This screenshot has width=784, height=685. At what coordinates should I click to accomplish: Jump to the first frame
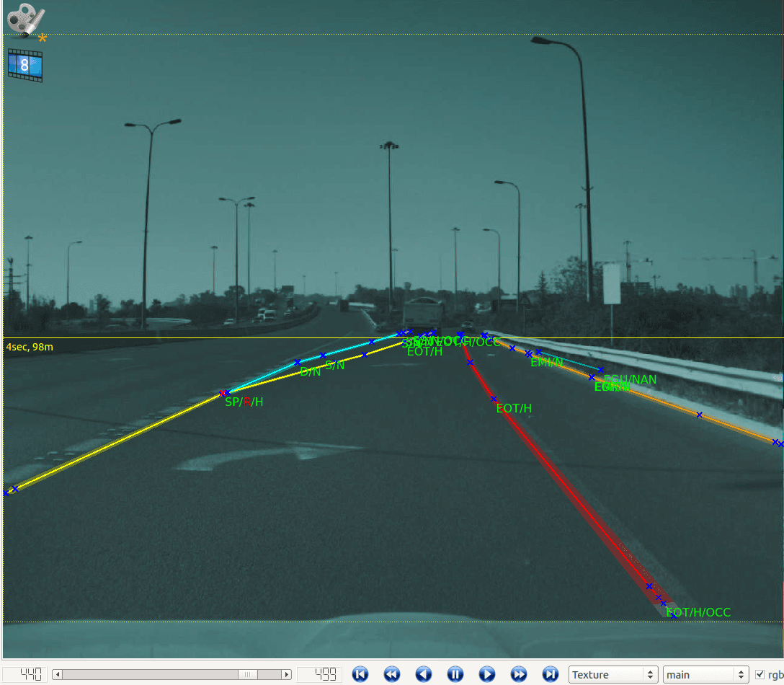point(360,674)
